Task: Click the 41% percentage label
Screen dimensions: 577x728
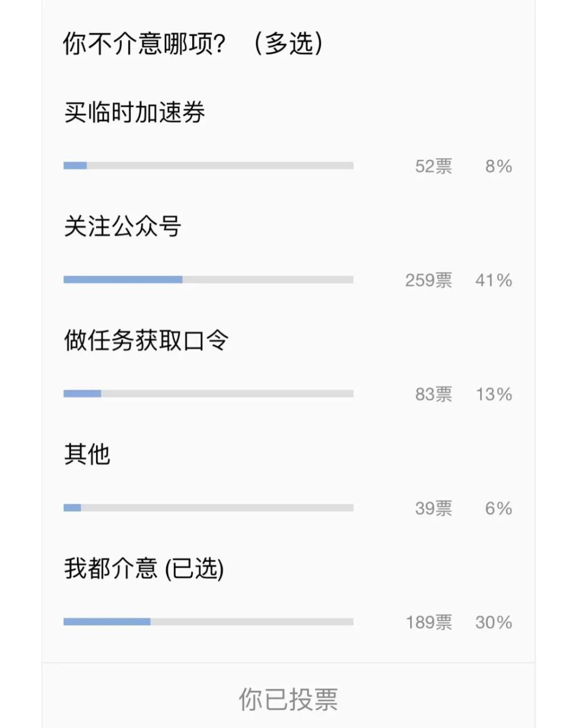Action: [x=493, y=280]
